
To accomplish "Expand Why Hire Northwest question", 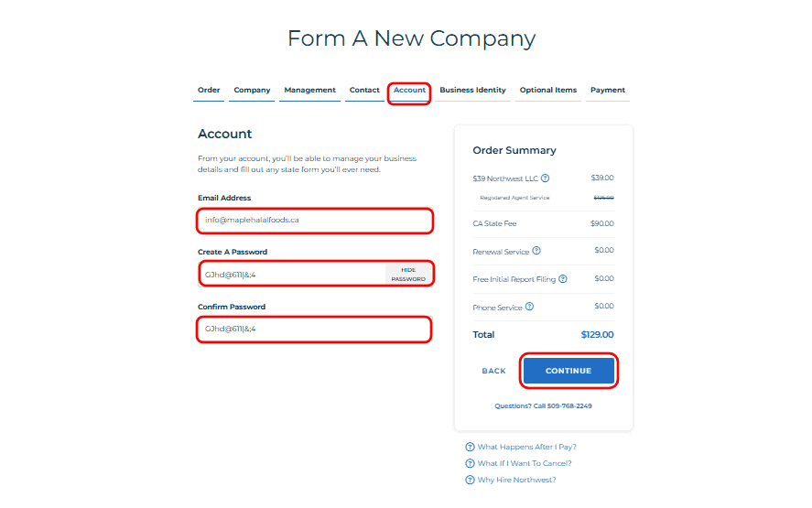I will (516, 480).
